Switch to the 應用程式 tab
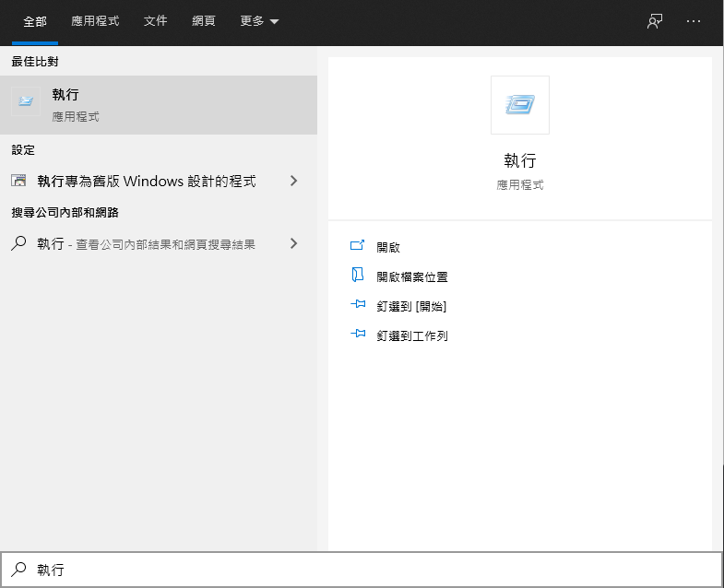724x588 pixels. (x=95, y=21)
